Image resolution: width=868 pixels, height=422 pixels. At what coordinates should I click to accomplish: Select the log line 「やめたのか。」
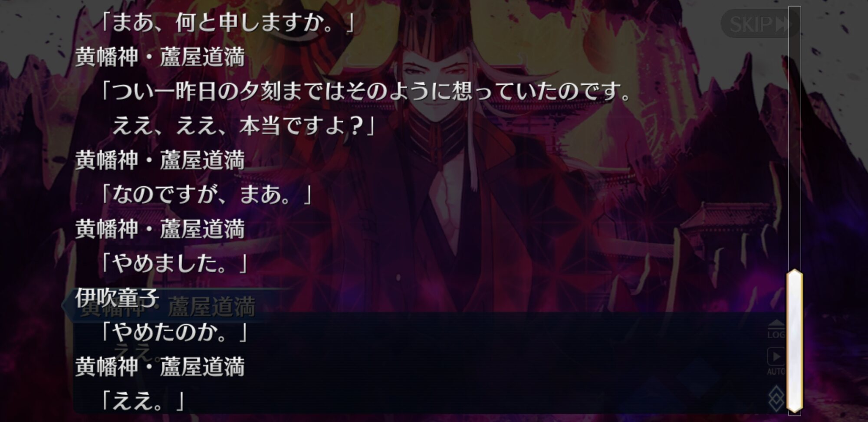(174, 333)
